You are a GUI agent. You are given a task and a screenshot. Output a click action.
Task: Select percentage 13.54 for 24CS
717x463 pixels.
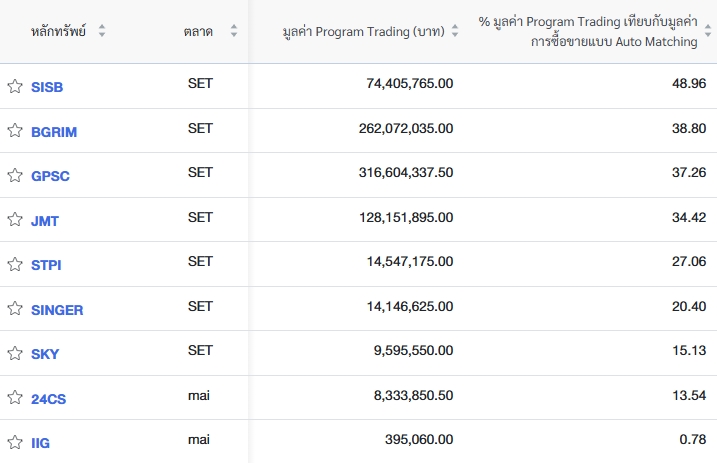click(689, 395)
